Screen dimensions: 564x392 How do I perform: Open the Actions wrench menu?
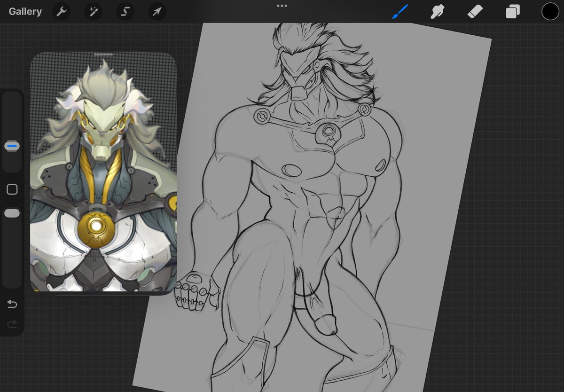tap(62, 12)
